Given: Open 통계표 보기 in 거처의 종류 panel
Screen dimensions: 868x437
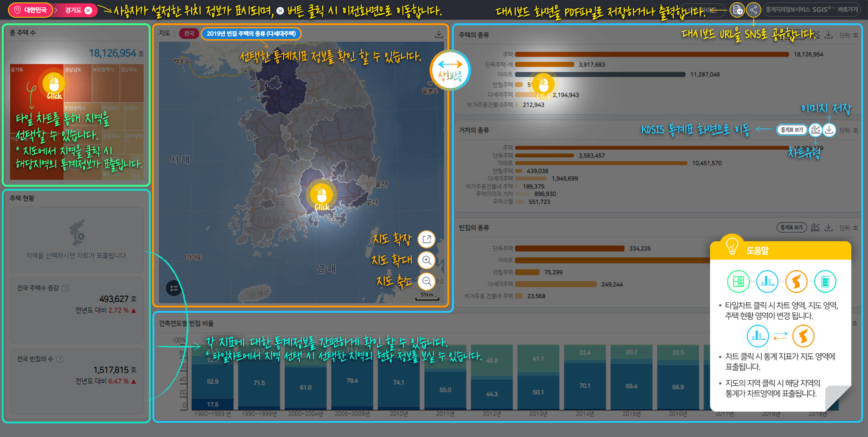Looking at the screenshot, I should click(x=791, y=130).
